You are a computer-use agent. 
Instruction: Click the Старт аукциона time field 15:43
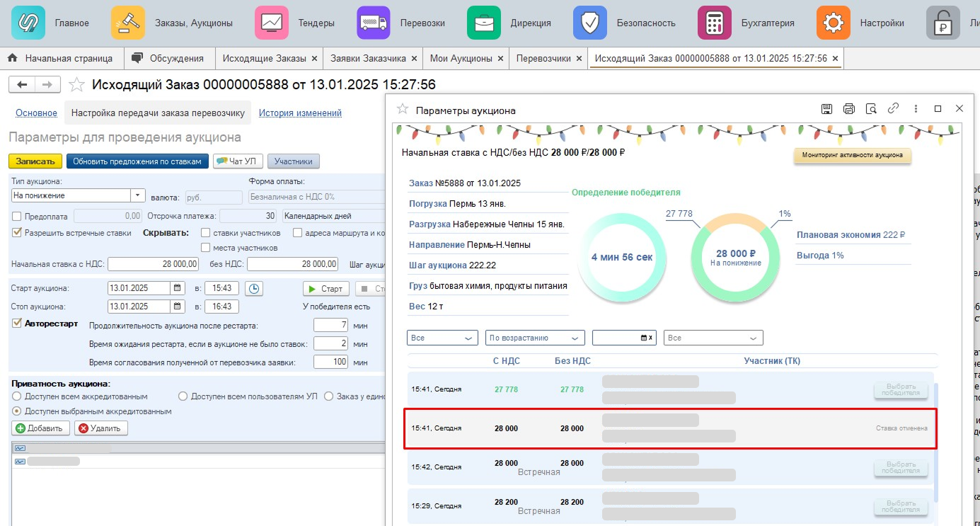pyautogui.click(x=221, y=288)
